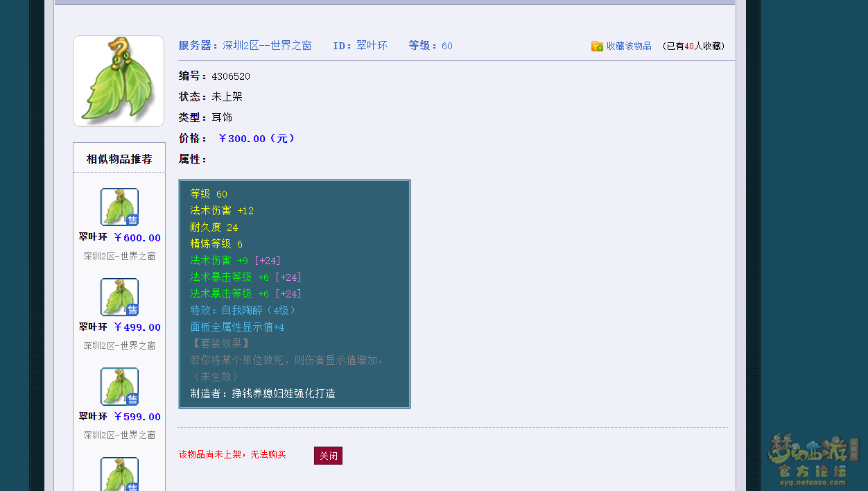The image size is (868, 491).
Task: Click the ¥600.00 price in similar items
Action: pos(137,238)
